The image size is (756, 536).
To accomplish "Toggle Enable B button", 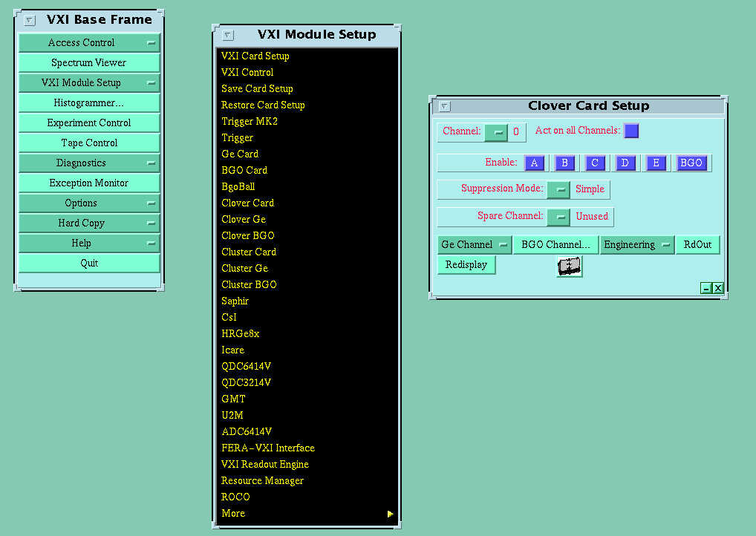I will [564, 163].
